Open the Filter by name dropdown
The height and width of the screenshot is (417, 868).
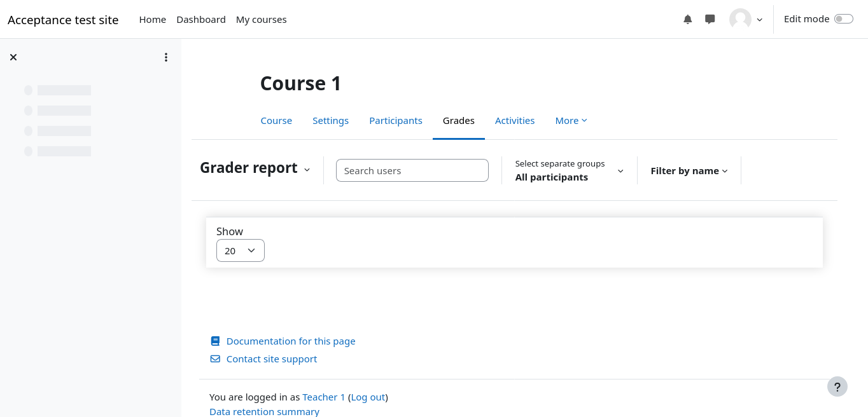tap(689, 171)
